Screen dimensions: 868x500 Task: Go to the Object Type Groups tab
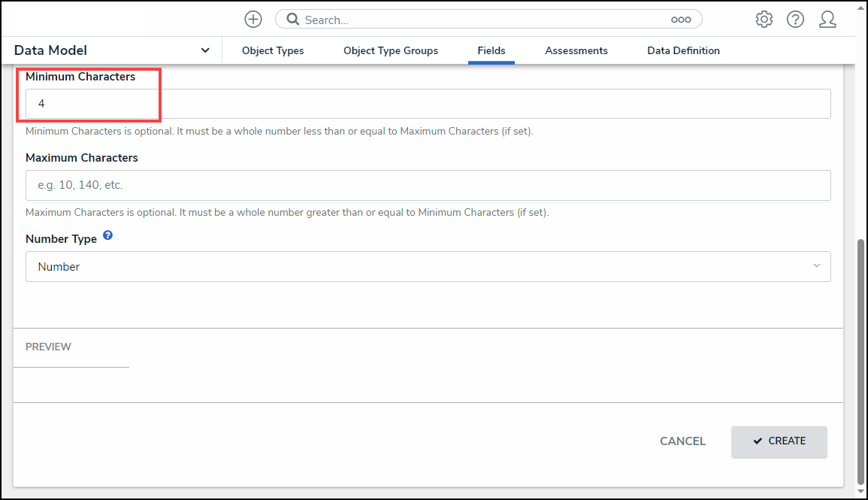tap(391, 50)
